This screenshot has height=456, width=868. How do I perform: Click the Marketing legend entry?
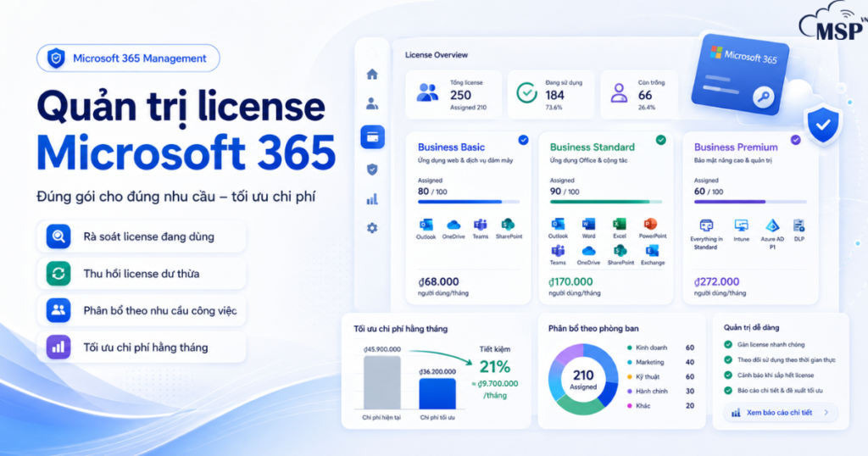[x=660, y=362]
